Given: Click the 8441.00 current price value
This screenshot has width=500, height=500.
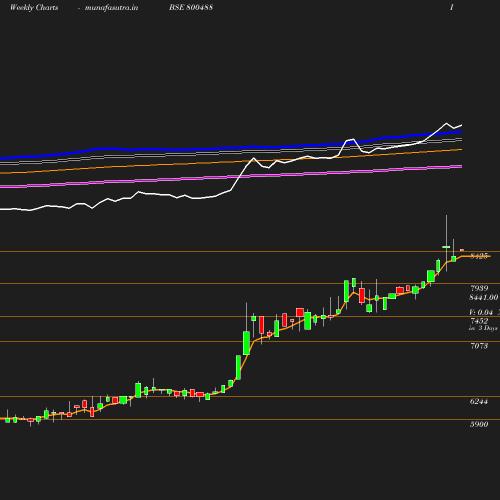Looking at the screenshot, I should [484, 297].
